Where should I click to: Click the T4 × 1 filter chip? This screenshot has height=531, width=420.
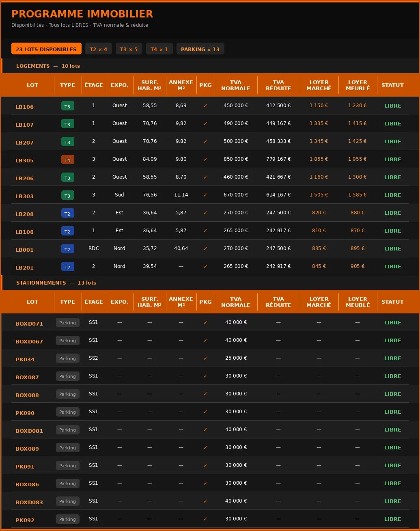point(159,49)
